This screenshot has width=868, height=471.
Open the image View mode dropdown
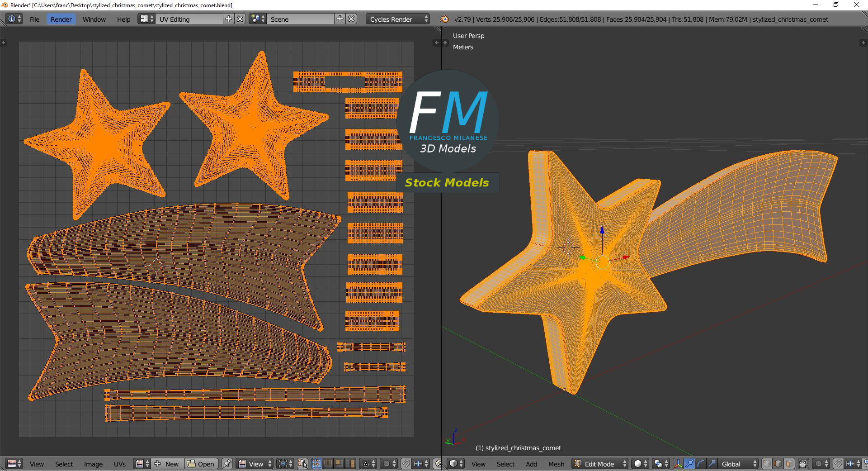click(x=255, y=464)
